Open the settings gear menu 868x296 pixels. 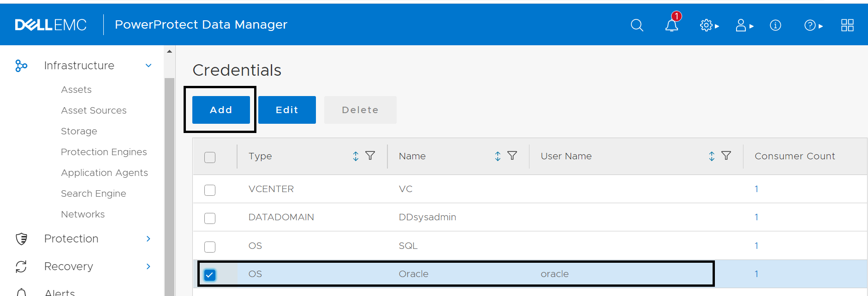click(708, 25)
